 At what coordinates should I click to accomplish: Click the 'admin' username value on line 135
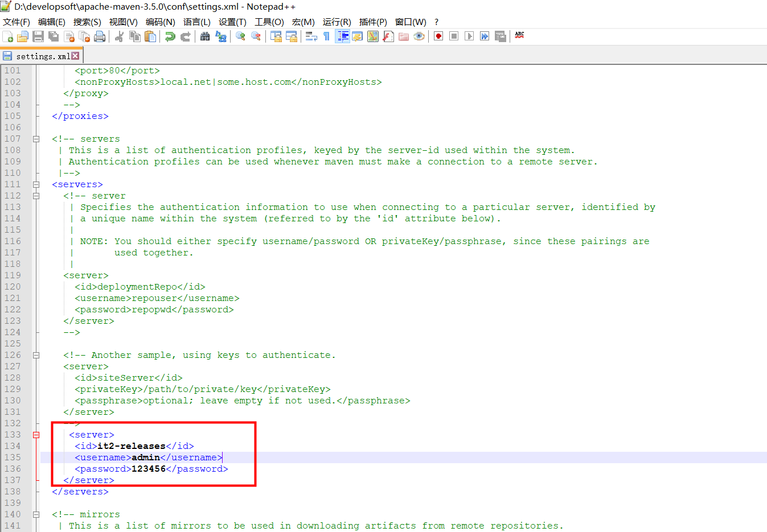coord(146,457)
